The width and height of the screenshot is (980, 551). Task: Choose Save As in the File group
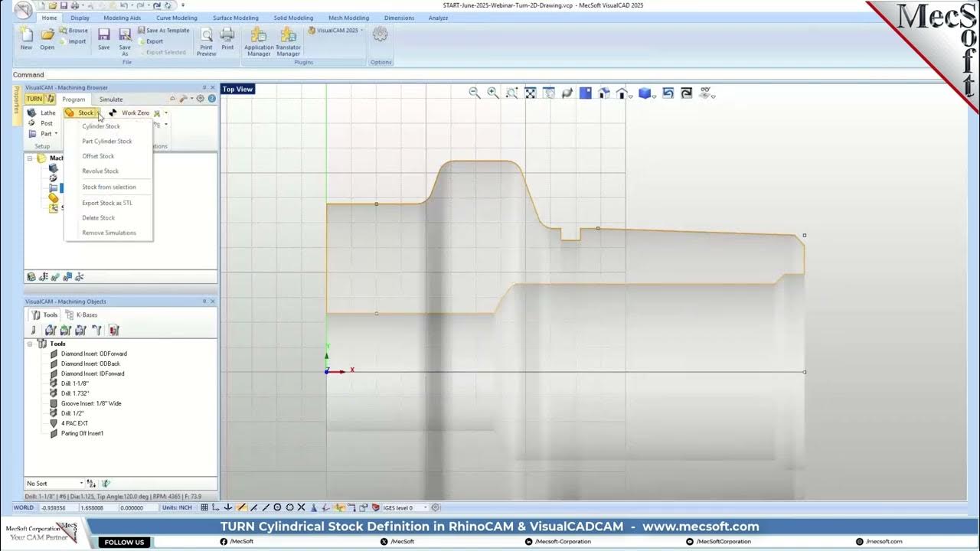point(125,41)
